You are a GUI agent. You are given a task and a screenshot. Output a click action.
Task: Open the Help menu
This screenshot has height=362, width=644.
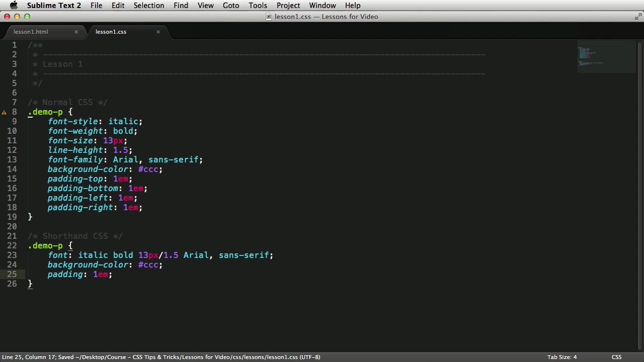(x=353, y=6)
